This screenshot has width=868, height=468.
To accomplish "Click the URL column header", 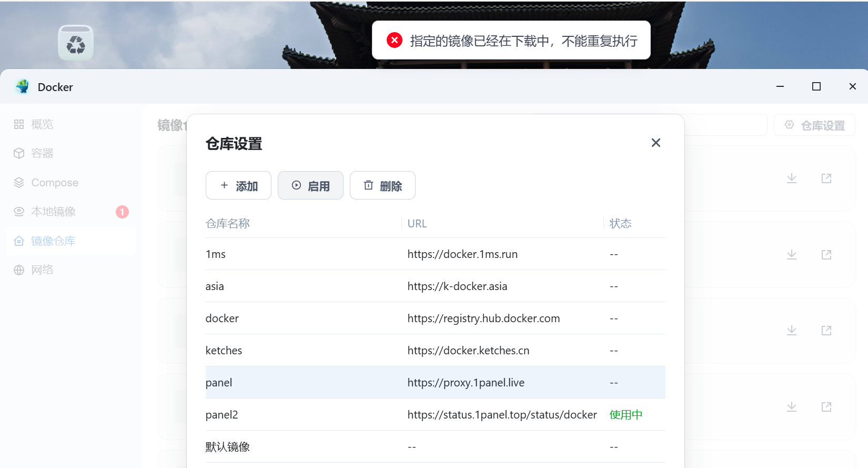I will tap(417, 224).
